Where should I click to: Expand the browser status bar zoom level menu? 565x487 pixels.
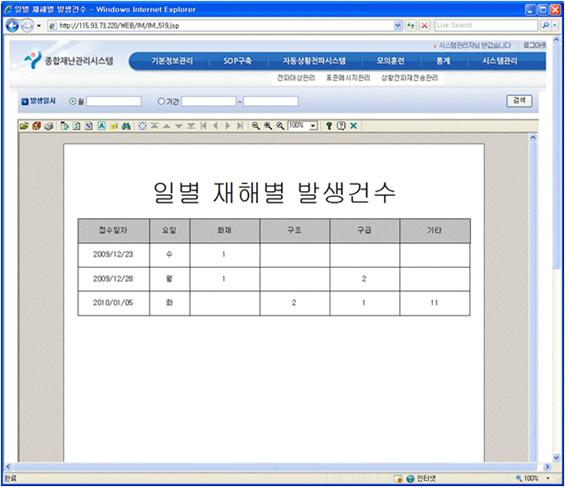point(548,478)
